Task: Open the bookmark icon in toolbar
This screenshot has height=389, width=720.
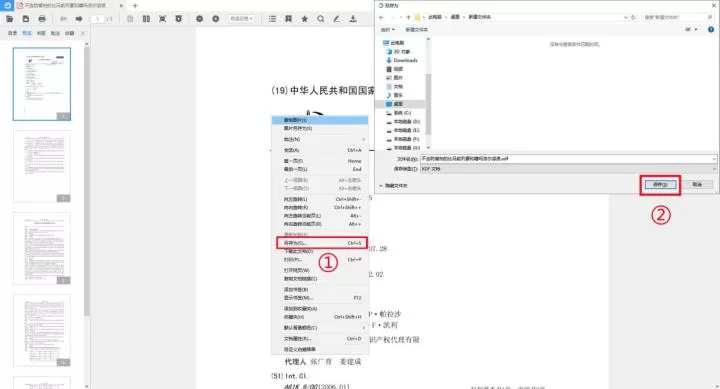Action: click(288, 19)
